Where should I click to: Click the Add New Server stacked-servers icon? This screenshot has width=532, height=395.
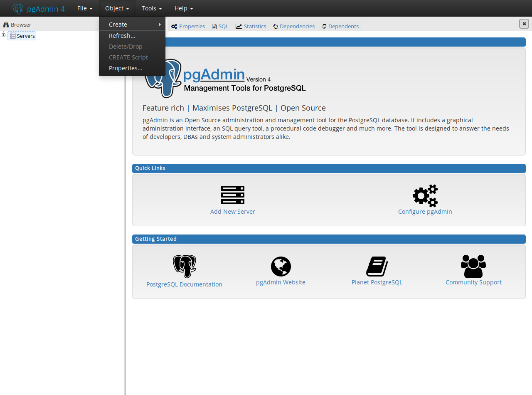(x=232, y=195)
